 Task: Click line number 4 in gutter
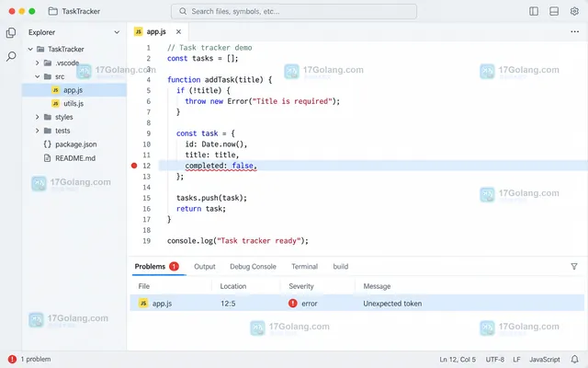pyautogui.click(x=149, y=80)
